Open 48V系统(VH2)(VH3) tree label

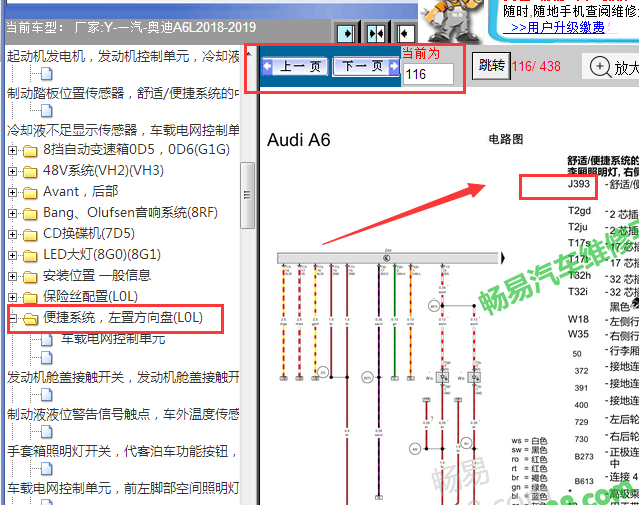pyautogui.click(x=104, y=170)
